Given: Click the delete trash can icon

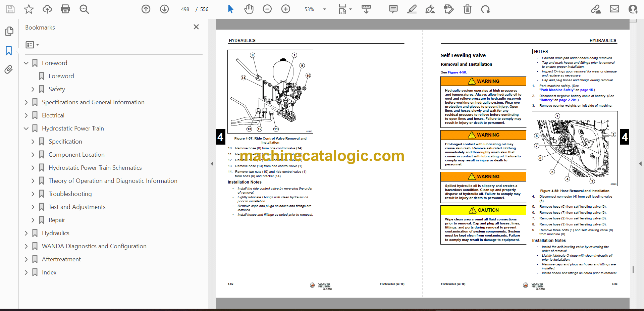Looking at the screenshot, I should 467,9.
